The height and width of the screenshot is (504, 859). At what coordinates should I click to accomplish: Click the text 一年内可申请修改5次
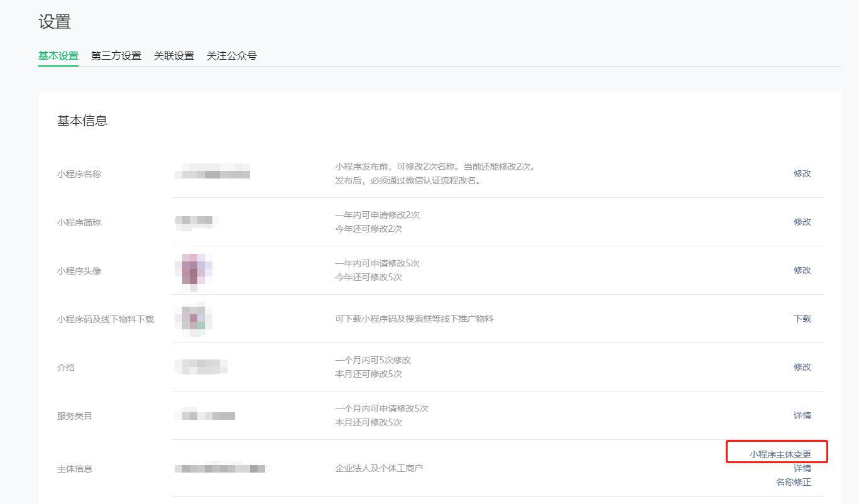point(377,263)
